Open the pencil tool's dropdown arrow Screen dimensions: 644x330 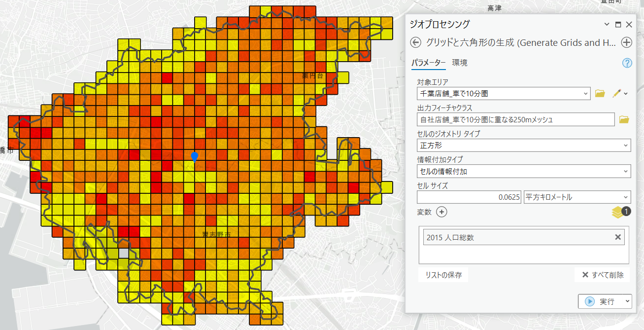pos(626,93)
